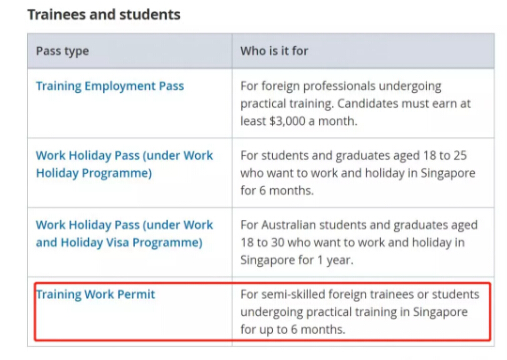Click the "18 to 30 who want to work" line
This screenshot has height=360, width=507.
click(353, 243)
